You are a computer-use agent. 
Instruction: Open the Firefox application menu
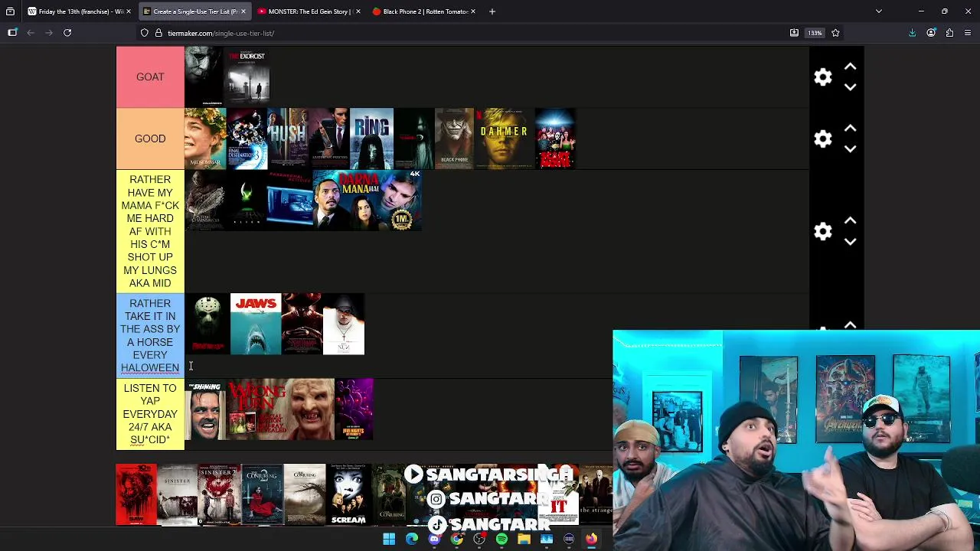pyautogui.click(x=968, y=33)
